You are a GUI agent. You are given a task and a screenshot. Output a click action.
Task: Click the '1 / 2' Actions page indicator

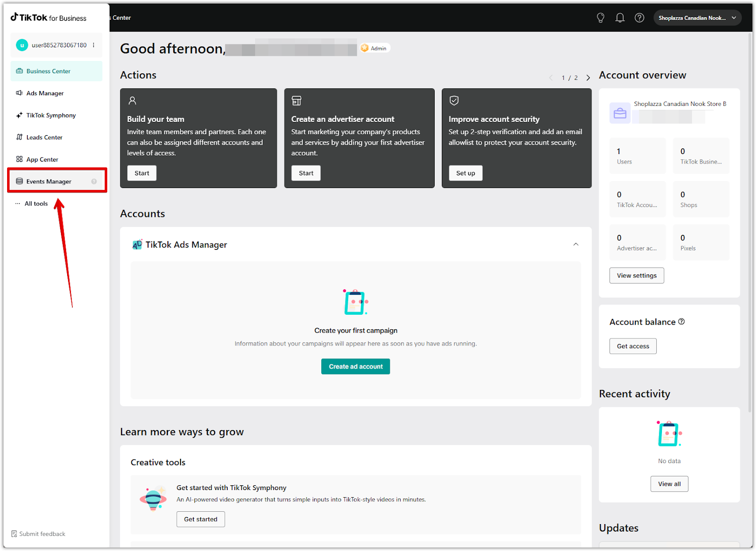569,78
